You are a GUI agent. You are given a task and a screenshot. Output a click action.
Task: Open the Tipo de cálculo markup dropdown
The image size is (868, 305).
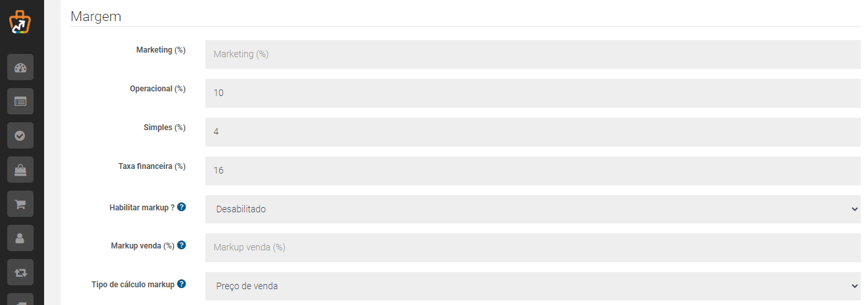pyautogui.click(x=533, y=286)
